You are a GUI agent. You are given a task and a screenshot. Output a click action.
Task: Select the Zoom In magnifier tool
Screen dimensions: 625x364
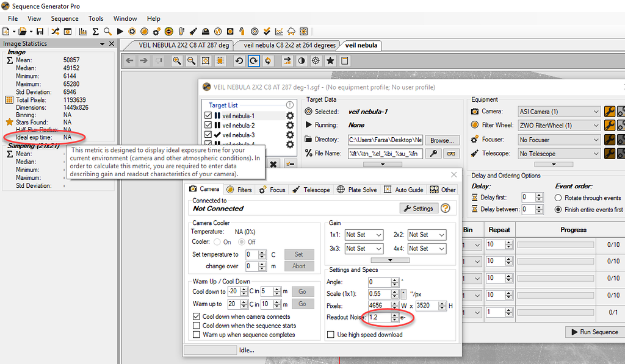tap(176, 60)
